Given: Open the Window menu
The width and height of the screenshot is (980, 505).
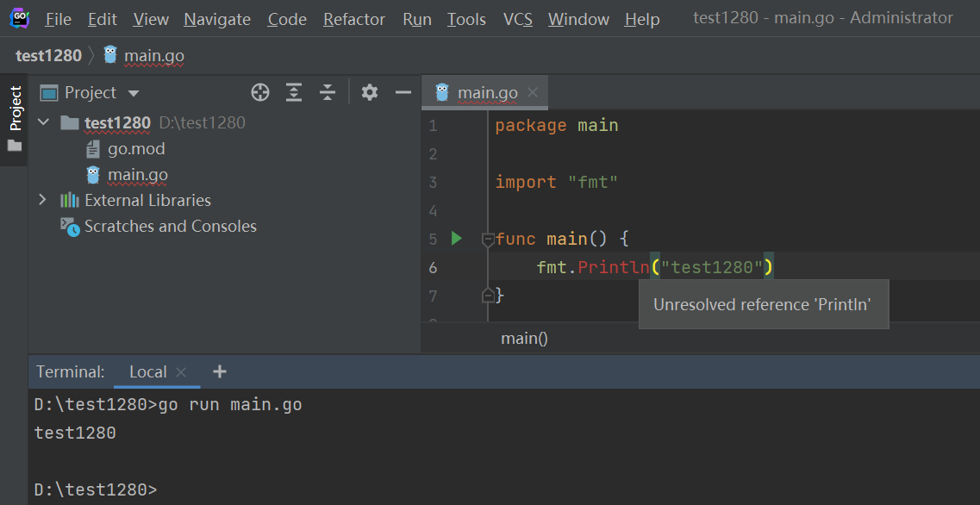Looking at the screenshot, I should click(578, 19).
